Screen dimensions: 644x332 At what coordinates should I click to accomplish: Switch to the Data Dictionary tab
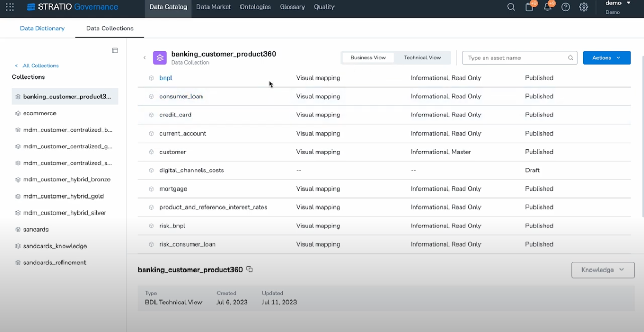42,28
